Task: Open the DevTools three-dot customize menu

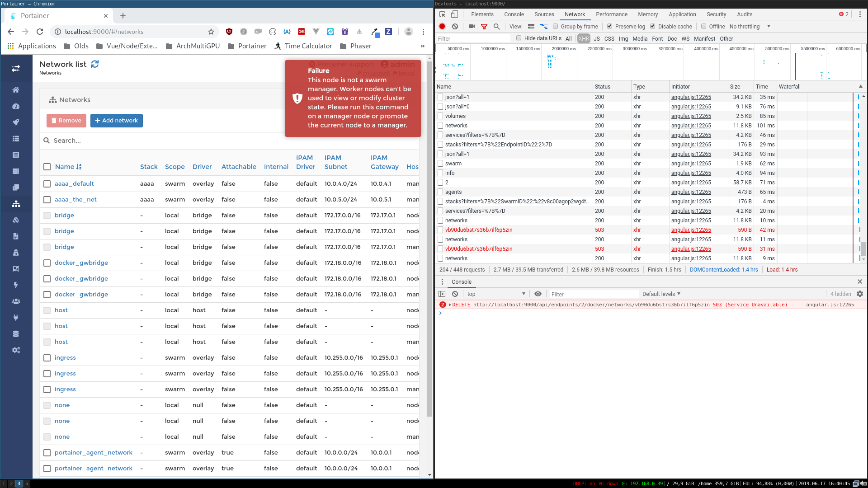Action: (860, 14)
